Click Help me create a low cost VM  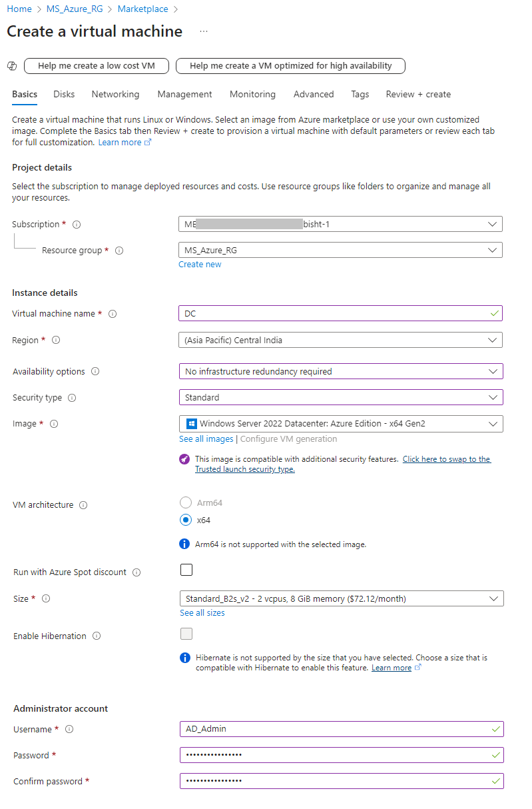click(97, 66)
